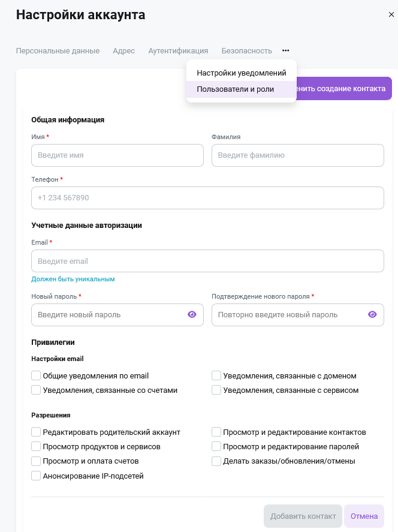The height and width of the screenshot is (532, 398).
Task: Focus the Email input field
Action: (207, 261)
